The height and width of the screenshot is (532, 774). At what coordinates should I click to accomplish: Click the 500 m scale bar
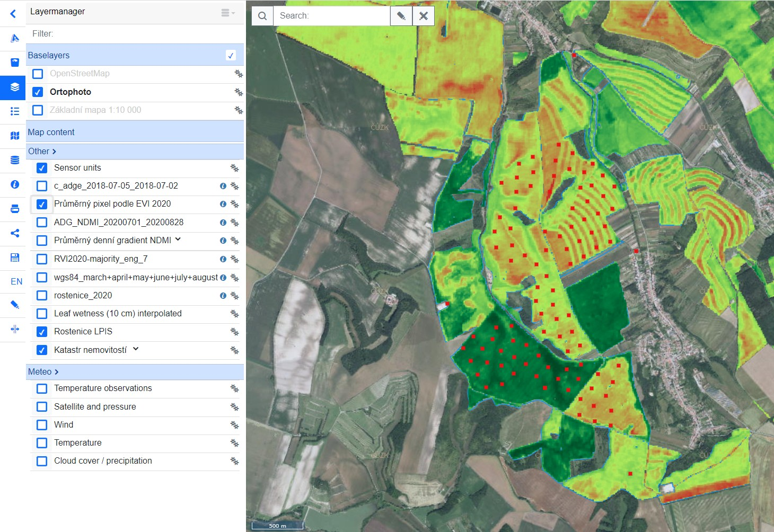[277, 525]
